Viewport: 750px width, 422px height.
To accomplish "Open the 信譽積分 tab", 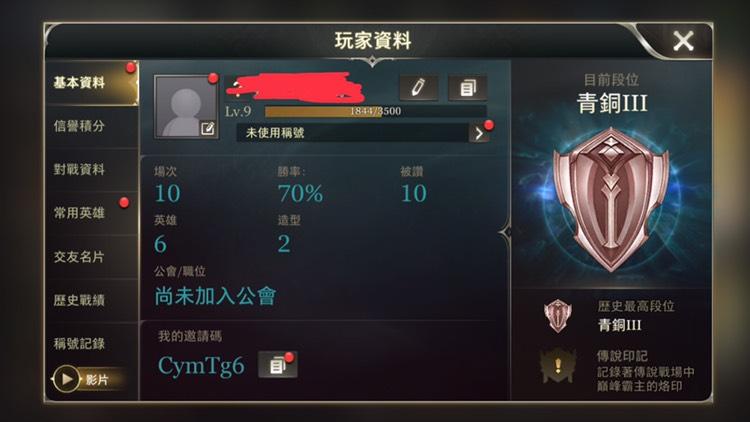I will [x=92, y=126].
